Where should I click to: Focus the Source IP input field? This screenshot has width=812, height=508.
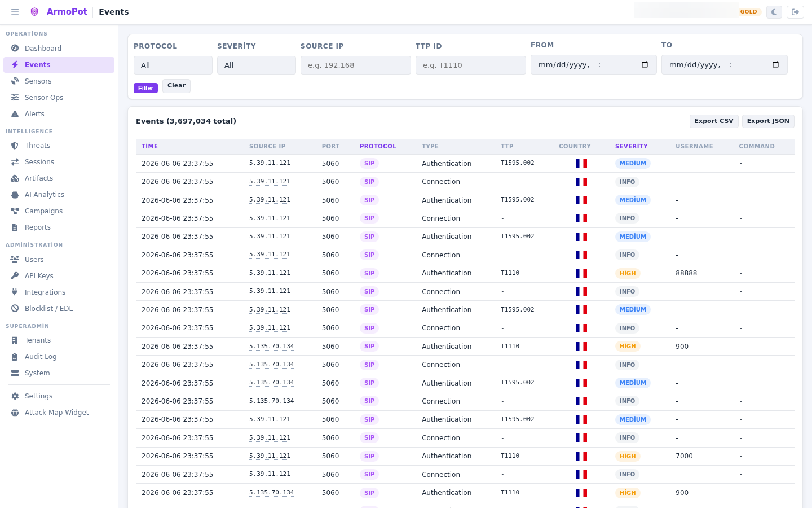click(356, 65)
